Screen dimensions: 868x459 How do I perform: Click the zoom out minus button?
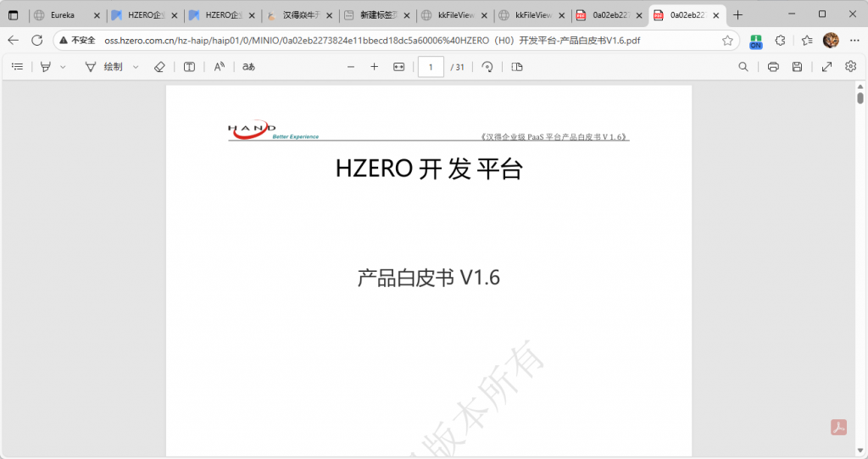tap(351, 67)
